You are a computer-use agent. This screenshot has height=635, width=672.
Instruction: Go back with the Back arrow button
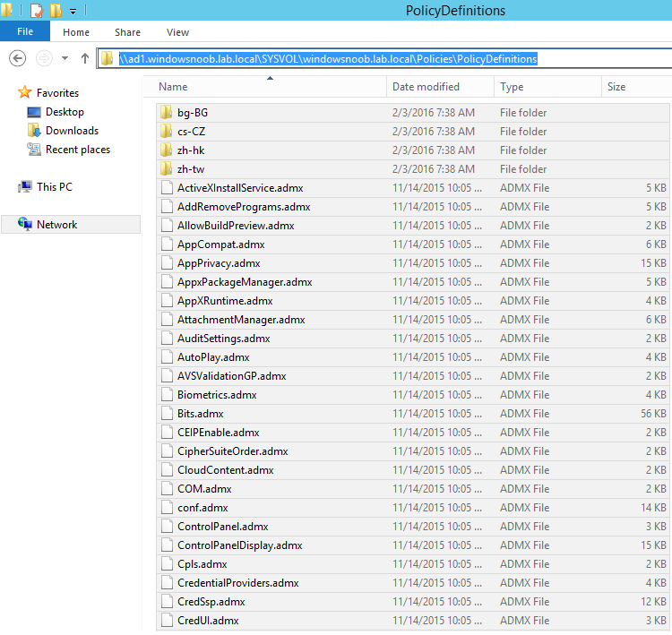point(18,58)
